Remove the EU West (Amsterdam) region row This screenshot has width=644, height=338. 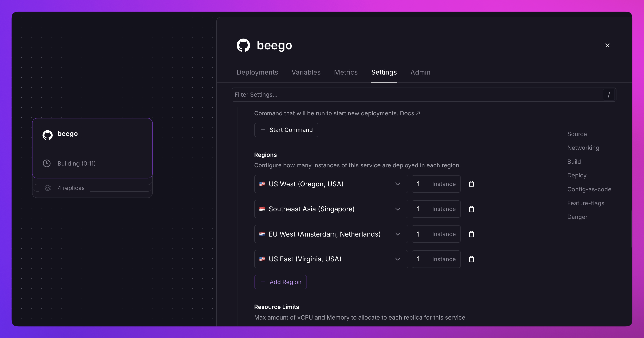coord(471,234)
